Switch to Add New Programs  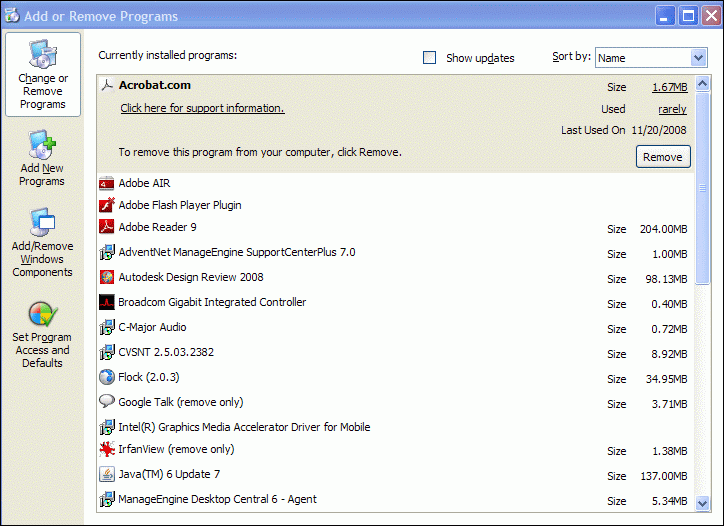tap(42, 160)
